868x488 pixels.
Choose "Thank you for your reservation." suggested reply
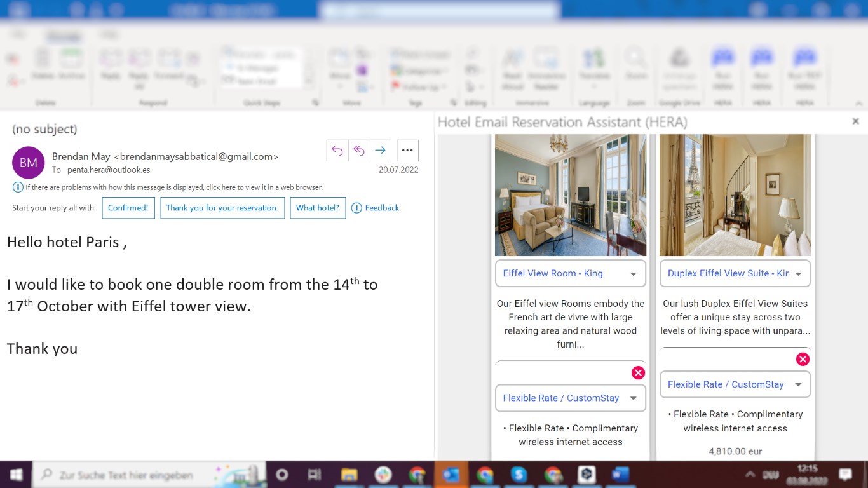coord(222,208)
